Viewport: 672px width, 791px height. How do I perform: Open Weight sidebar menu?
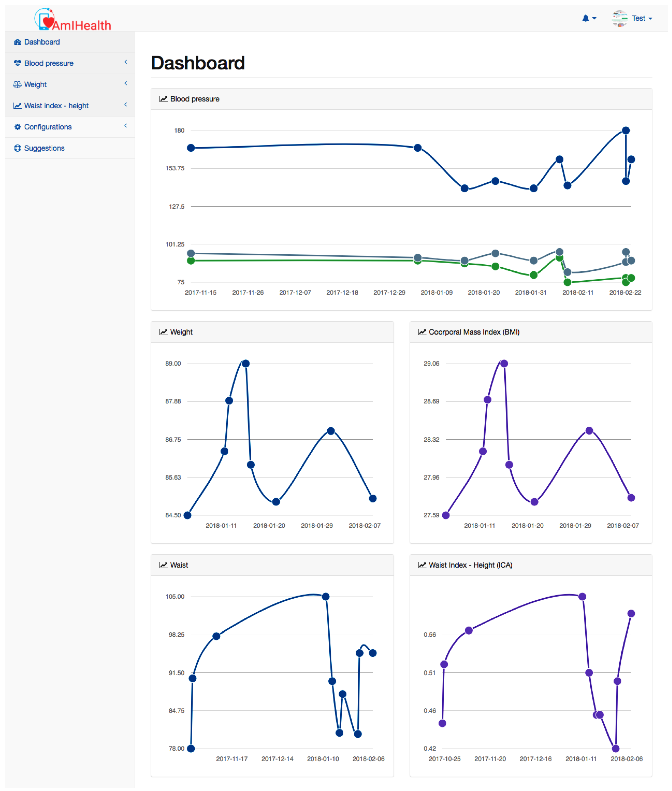point(70,85)
